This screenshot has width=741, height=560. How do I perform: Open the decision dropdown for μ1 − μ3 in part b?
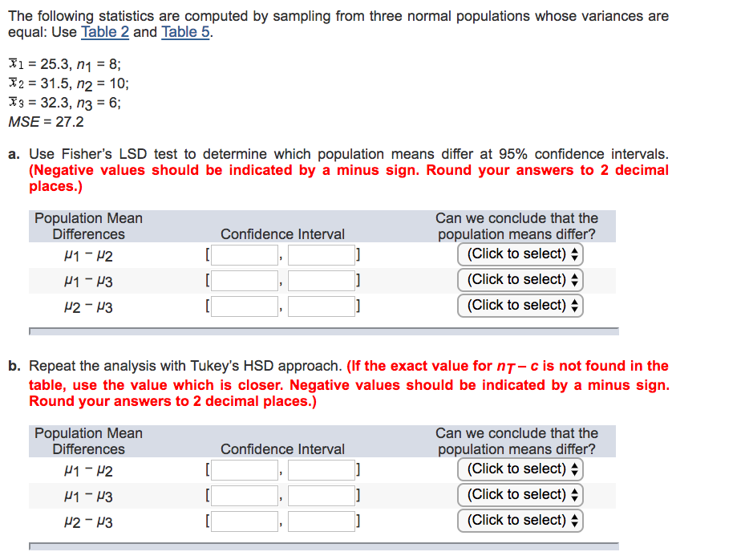[x=520, y=494]
